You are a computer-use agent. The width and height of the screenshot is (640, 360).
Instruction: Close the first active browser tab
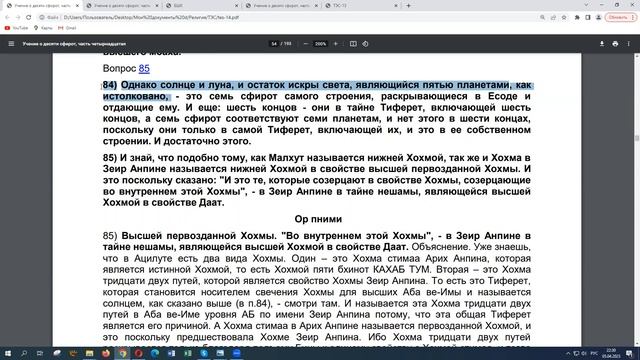(77, 6)
